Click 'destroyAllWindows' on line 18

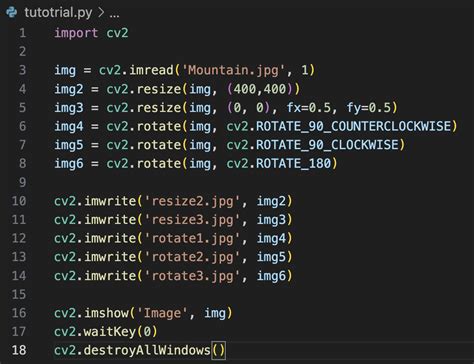147,350
